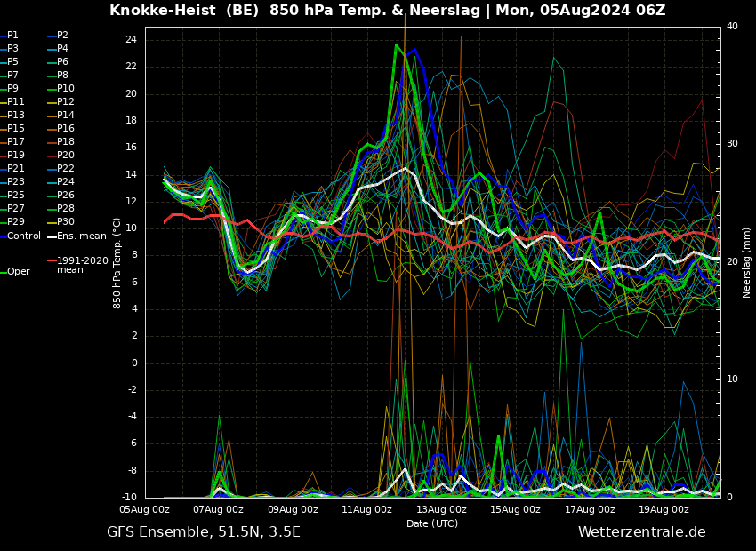Click the P25 legend entry
Screen dimensions: 756x551
click(x=16, y=196)
